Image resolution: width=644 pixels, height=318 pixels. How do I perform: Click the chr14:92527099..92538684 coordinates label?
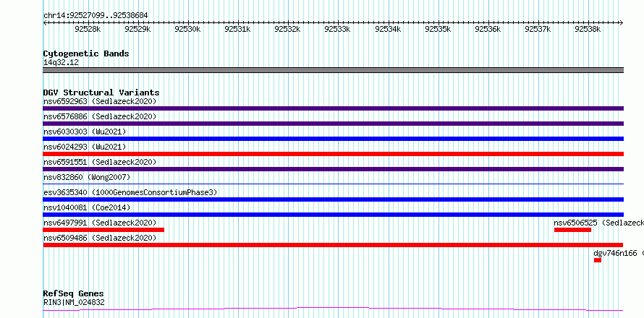96,16
